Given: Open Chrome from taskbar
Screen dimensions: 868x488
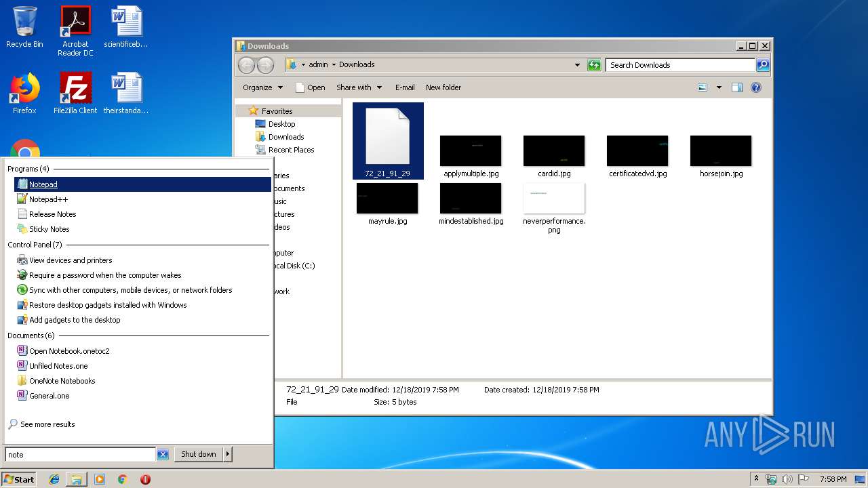Looking at the screenshot, I should pos(123,479).
